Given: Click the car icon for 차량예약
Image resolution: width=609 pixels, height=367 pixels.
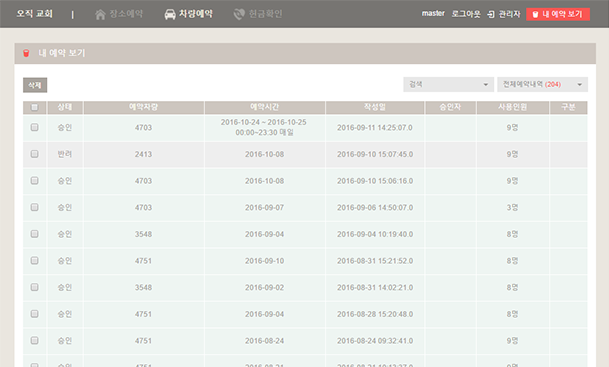Looking at the screenshot, I should click(170, 14).
